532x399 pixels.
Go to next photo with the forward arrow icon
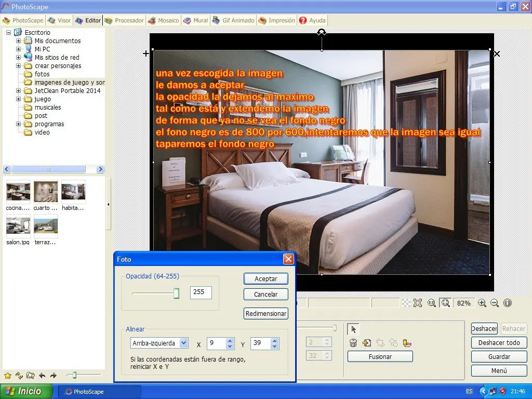pyautogui.click(x=54, y=375)
